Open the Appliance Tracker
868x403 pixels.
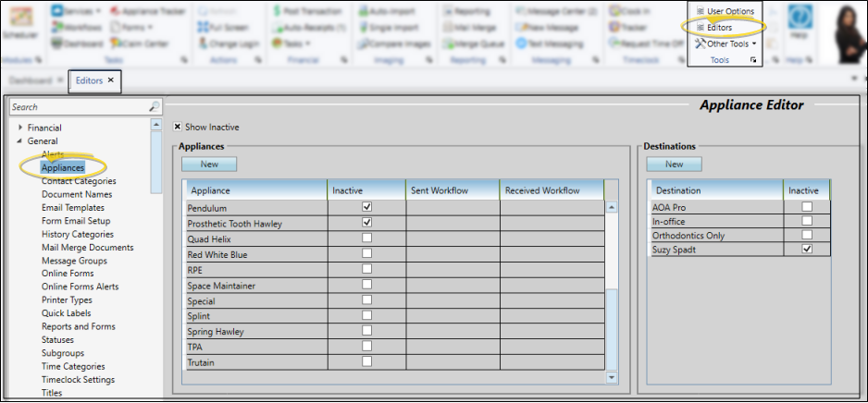[144, 10]
